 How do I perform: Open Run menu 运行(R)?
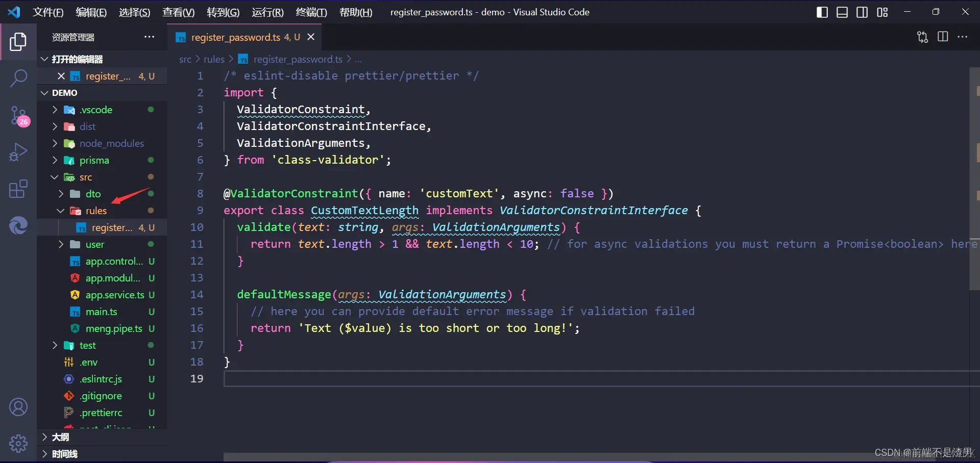pyautogui.click(x=267, y=12)
